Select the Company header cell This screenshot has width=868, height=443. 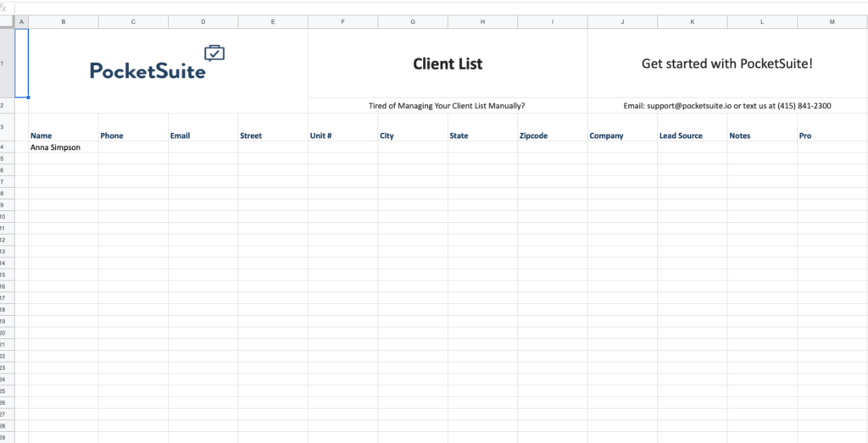click(x=623, y=127)
